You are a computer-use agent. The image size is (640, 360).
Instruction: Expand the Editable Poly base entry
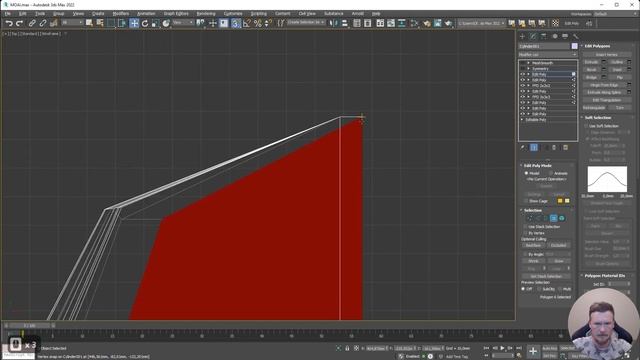point(522,120)
